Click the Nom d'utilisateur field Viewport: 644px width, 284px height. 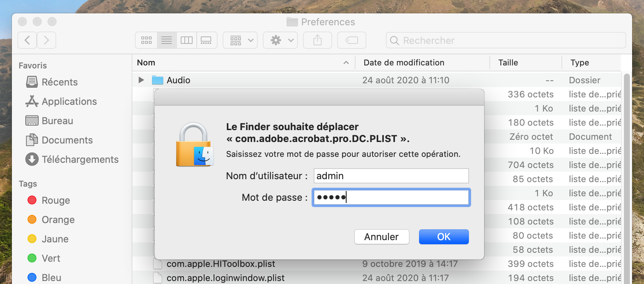pyautogui.click(x=391, y=176)
